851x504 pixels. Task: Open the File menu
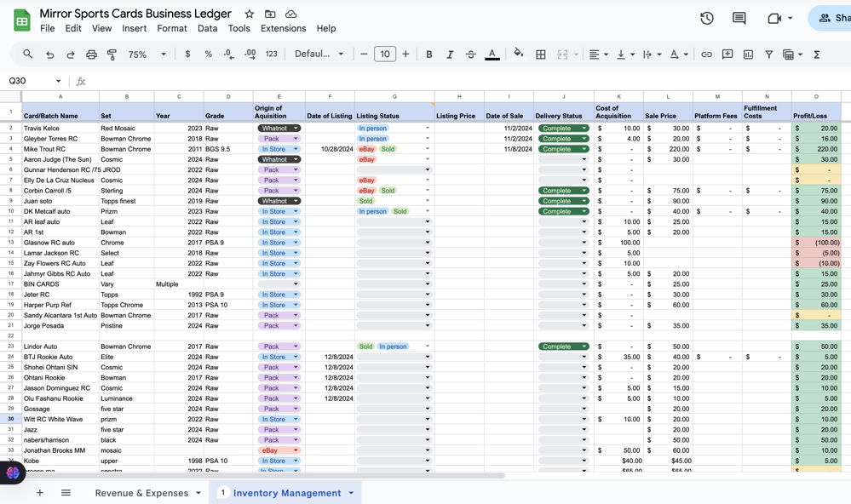point(47,28)
